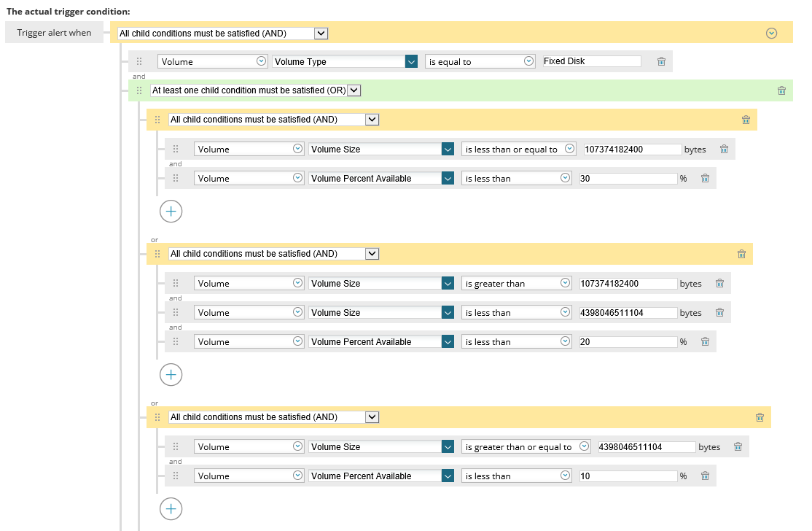The height and width of the screenshot is (531, 812).
Task: Edit the Fixed Disk value field
Action: pos(592,61)
